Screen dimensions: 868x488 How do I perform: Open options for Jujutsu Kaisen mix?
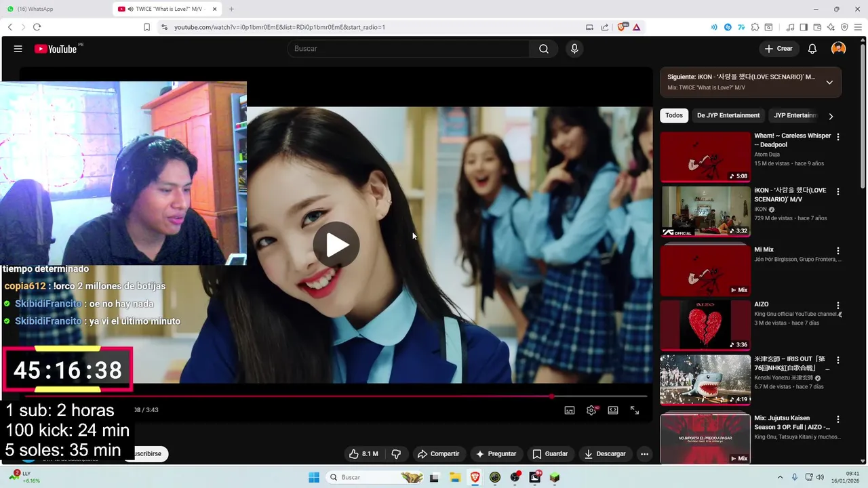[838, 420]
